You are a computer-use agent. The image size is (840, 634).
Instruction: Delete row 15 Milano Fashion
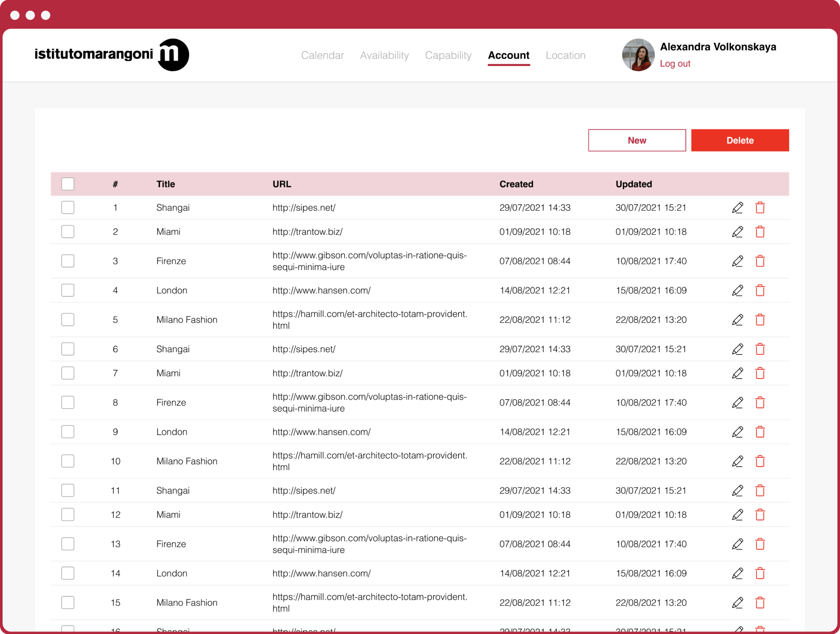coord(760,603)
